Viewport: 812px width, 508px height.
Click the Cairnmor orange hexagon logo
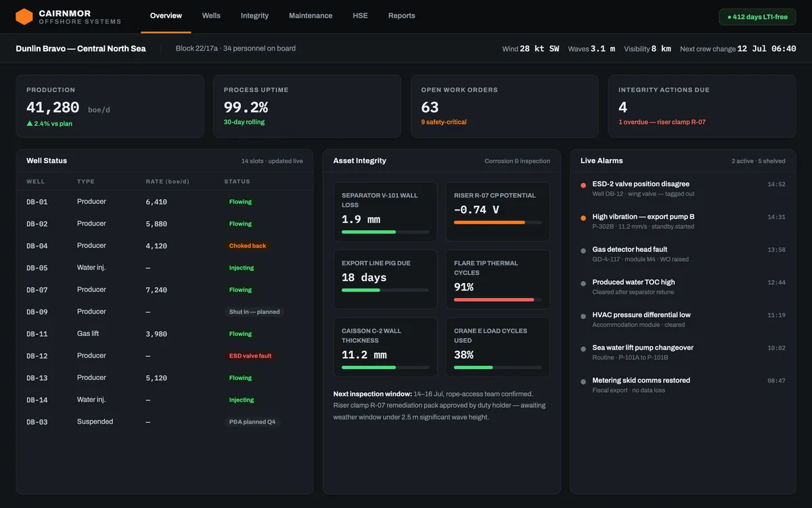tap(24, 17)
